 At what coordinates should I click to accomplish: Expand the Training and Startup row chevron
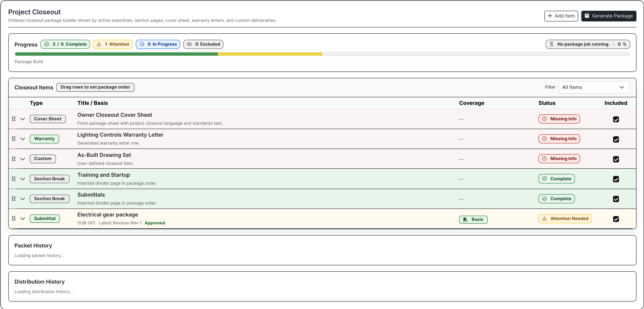[x=23, y=179]
